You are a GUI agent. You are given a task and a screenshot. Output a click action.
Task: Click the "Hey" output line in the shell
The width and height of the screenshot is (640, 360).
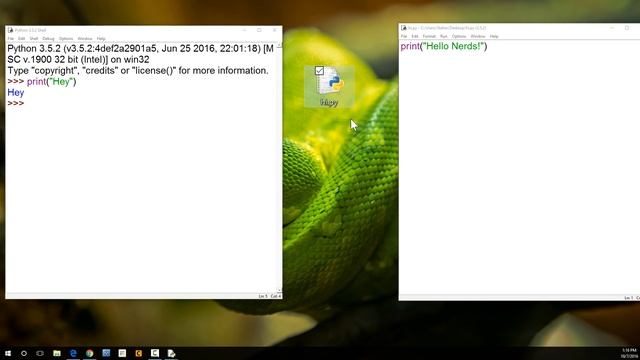16,93
